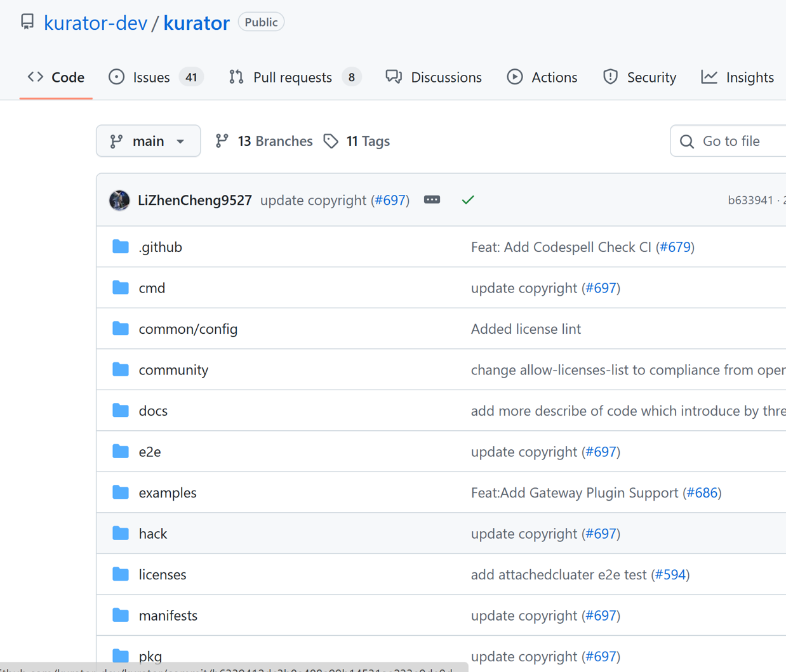This screenshot has width=786, height=672.
Task: Expand the main branch dropdown
Action: 148,141
